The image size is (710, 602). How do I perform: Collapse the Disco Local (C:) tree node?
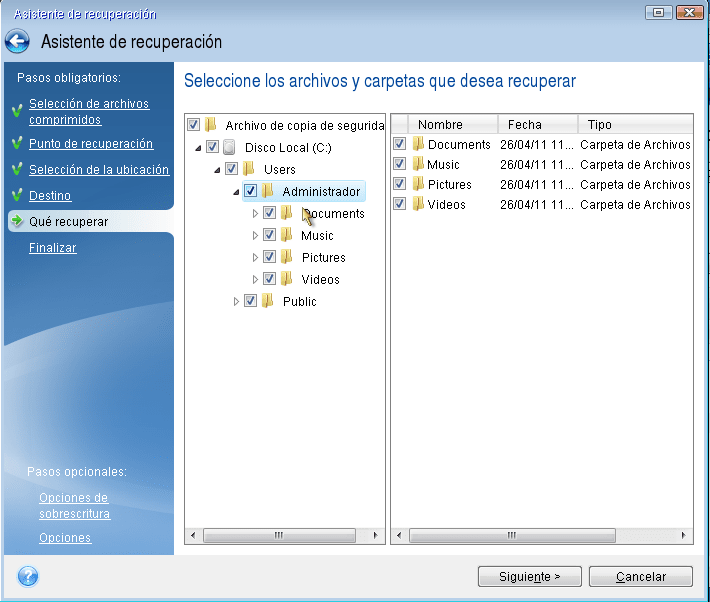coord(198,148)
